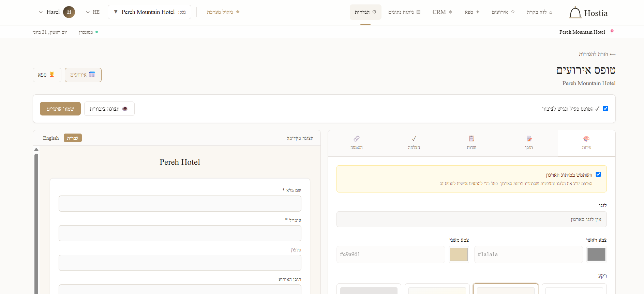Open the CRM menu item
644x294 pixels.
coord(443,12)
